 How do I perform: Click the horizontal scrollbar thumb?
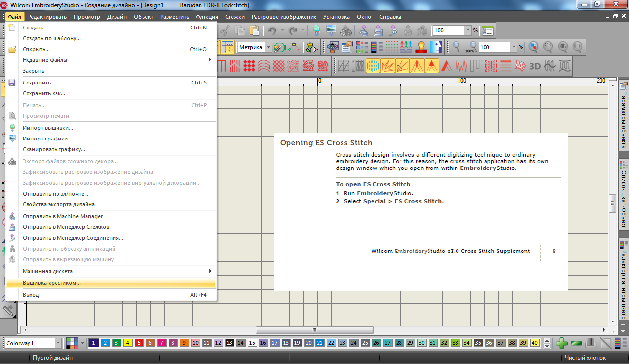tap(314, 330)
